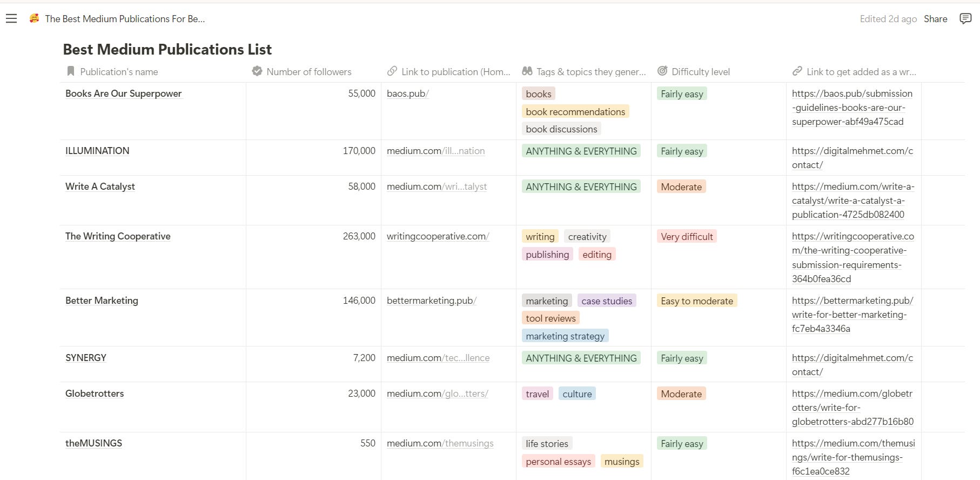
Task: Follow the bettermarketing.pub/ link
Action: (432, 301)
